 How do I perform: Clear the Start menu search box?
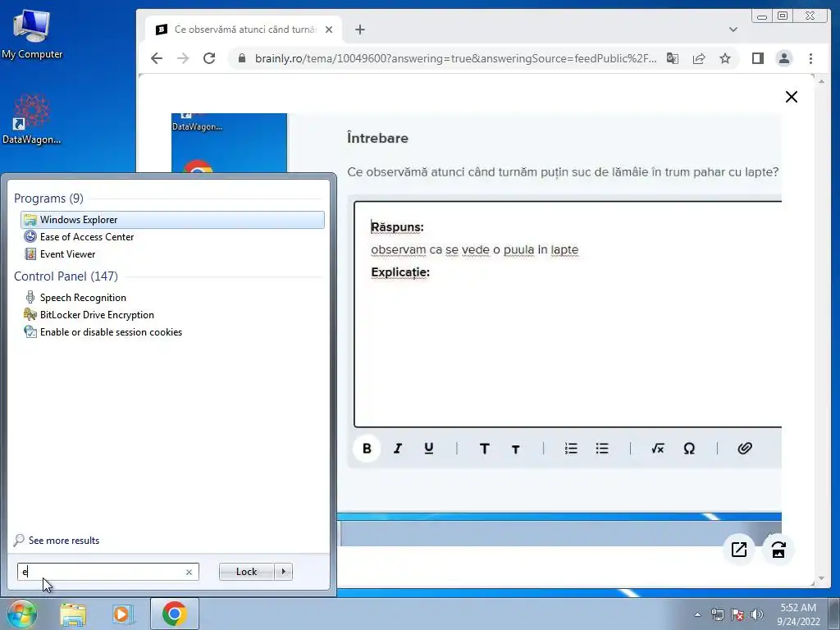(x=189, y=572)
